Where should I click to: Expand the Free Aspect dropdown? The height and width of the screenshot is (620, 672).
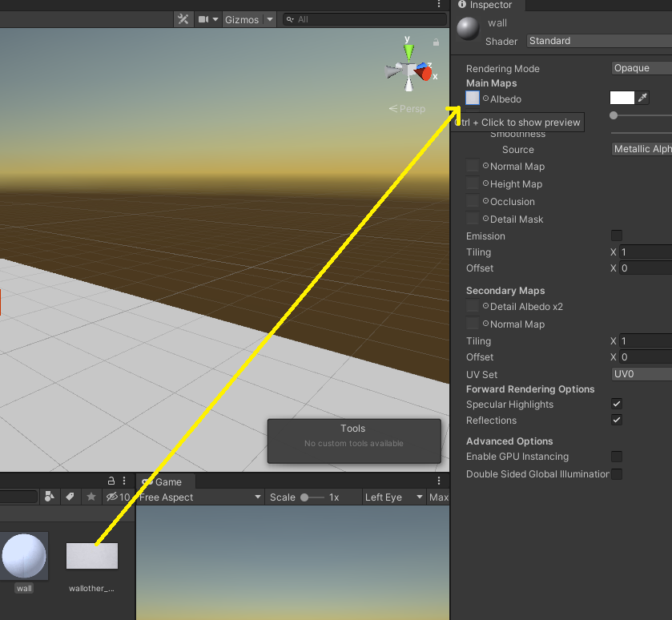tap(200, 497)
